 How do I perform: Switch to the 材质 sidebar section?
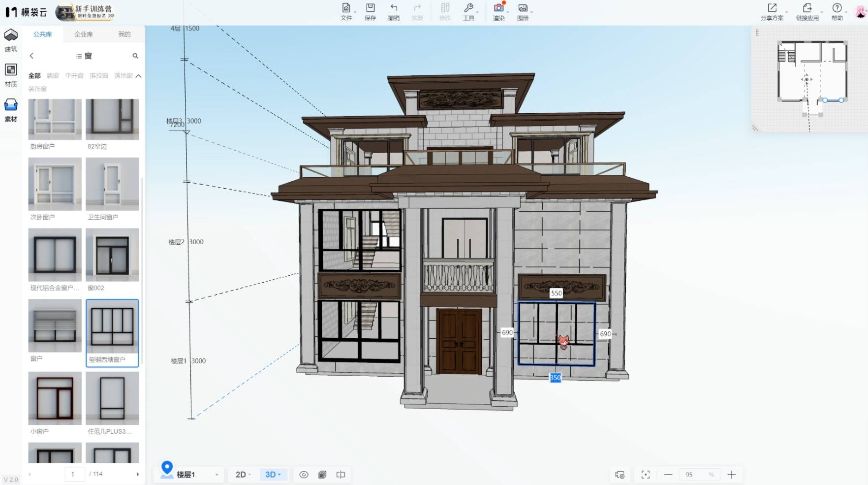coord(11,75)
